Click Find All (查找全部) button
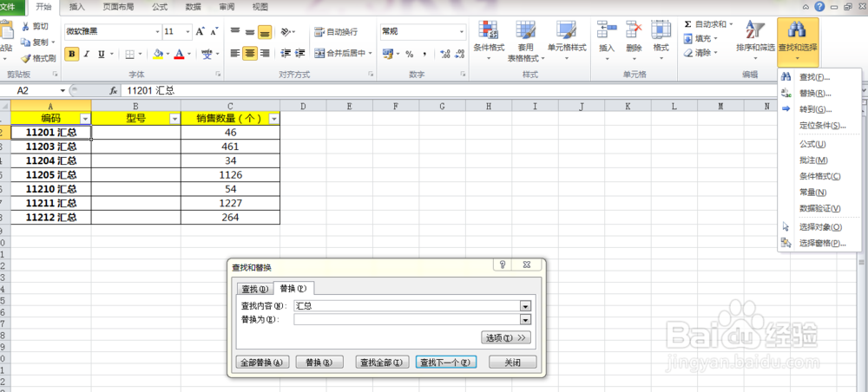 (x=383, y=363)
